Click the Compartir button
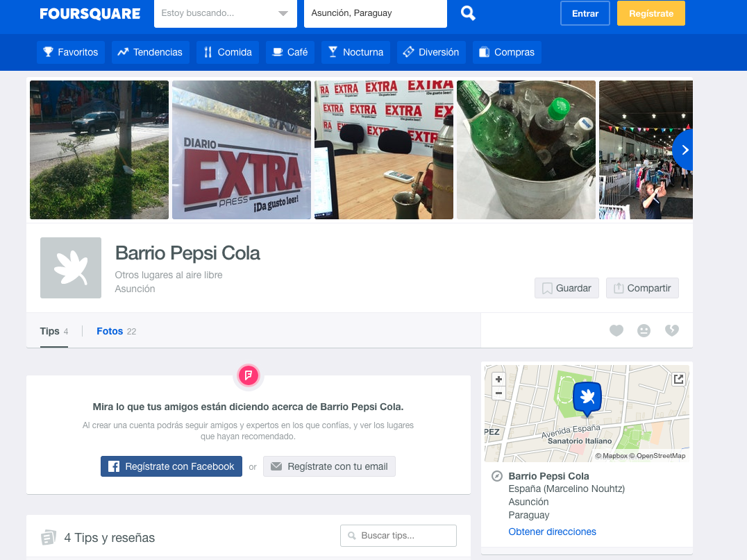Screen dimensions: 747x560 point(642,288)
